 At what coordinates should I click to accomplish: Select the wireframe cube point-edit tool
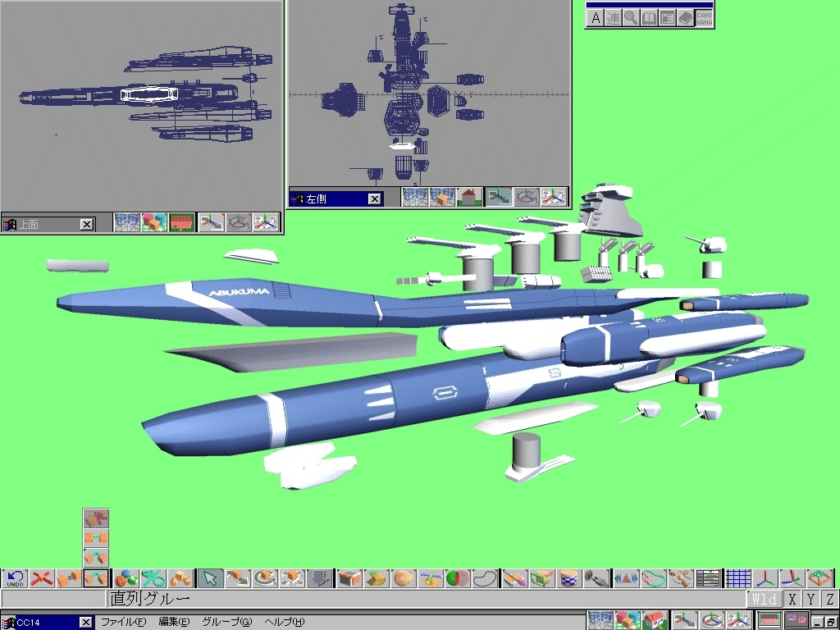tap(349, 578)
